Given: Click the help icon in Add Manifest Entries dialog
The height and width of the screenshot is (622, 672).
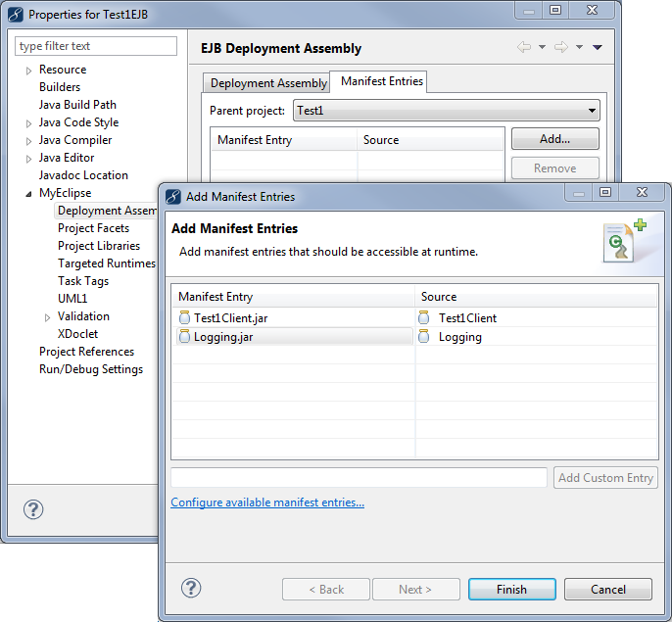Looking at the screenshot, I should point(192,588).
